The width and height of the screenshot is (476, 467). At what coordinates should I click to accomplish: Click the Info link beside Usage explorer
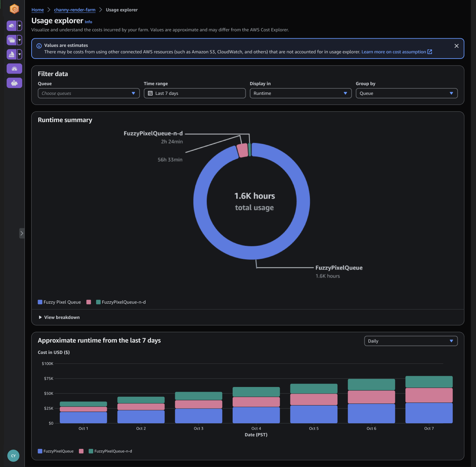tap(88, 22)
